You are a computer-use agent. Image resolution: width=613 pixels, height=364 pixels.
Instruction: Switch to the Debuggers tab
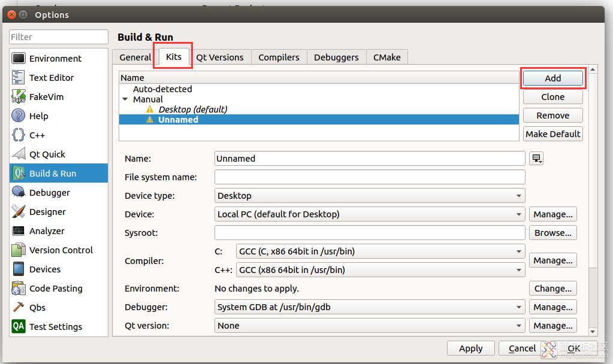336,57
